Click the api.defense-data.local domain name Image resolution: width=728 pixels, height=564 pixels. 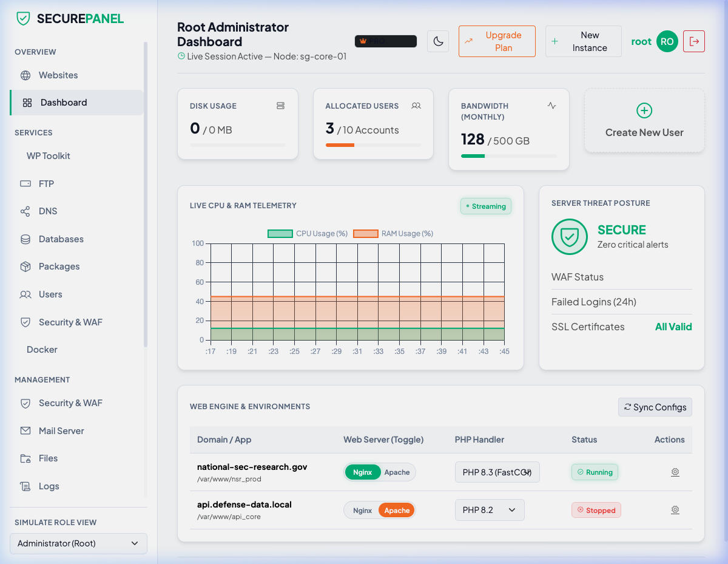(244, 505)
